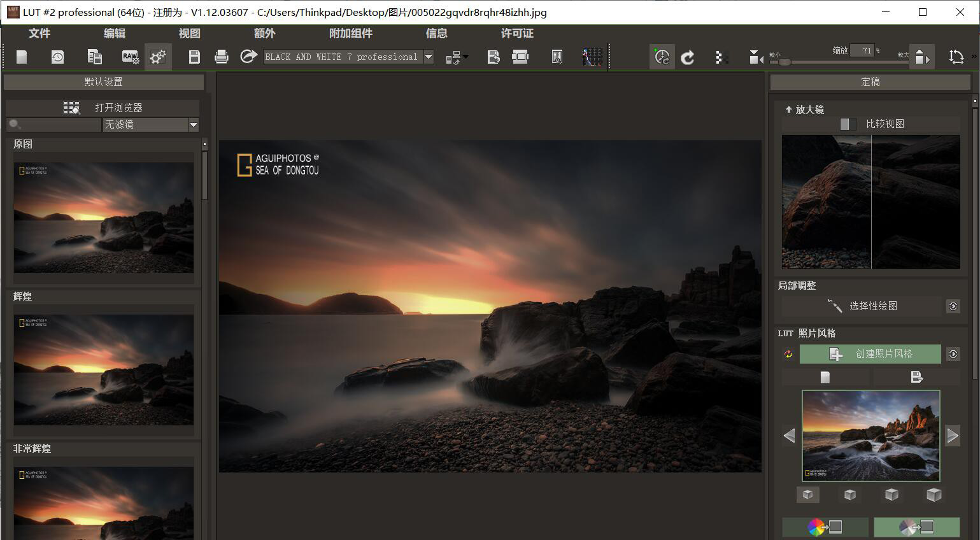Open the document magnifier icon in toolbar
This screenshot has height=540, width=980.
557,57
